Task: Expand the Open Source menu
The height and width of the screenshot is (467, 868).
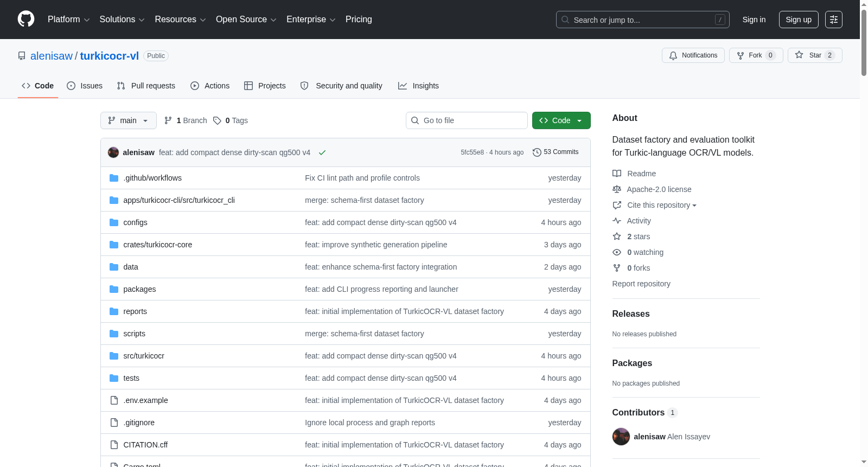Action: [246, 20]
